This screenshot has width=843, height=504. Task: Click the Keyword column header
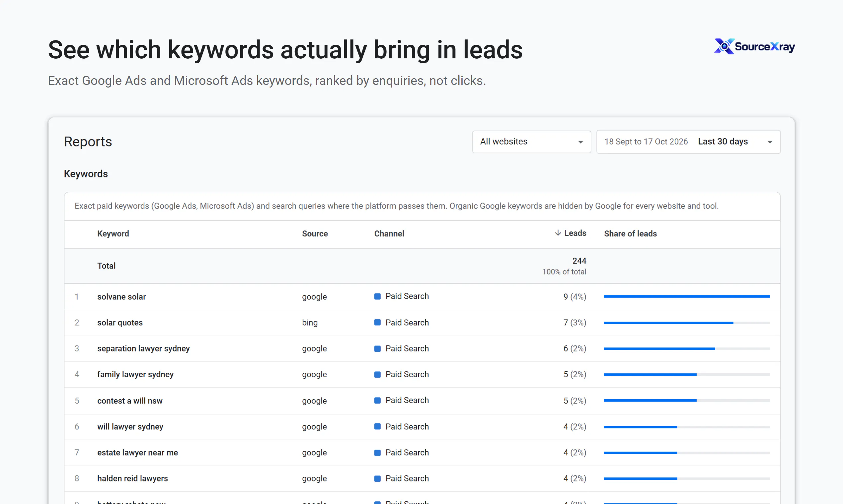[x=113, y=234]
